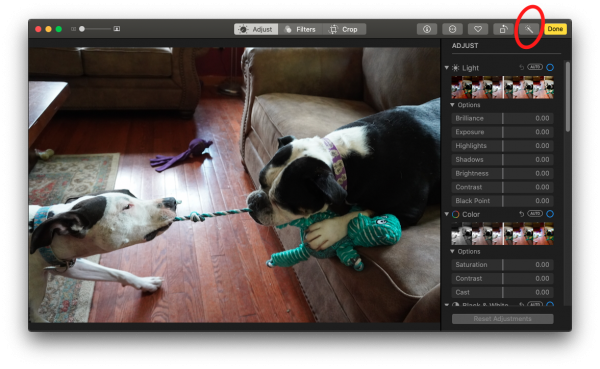
Task: Click the AUTO button for Light
Action: point(535,67)
